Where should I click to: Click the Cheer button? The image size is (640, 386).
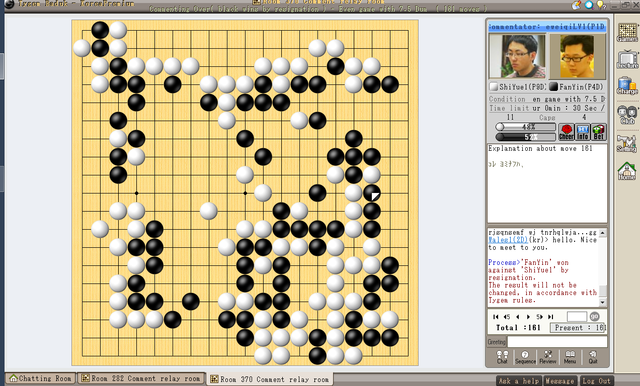click(566, 132)
